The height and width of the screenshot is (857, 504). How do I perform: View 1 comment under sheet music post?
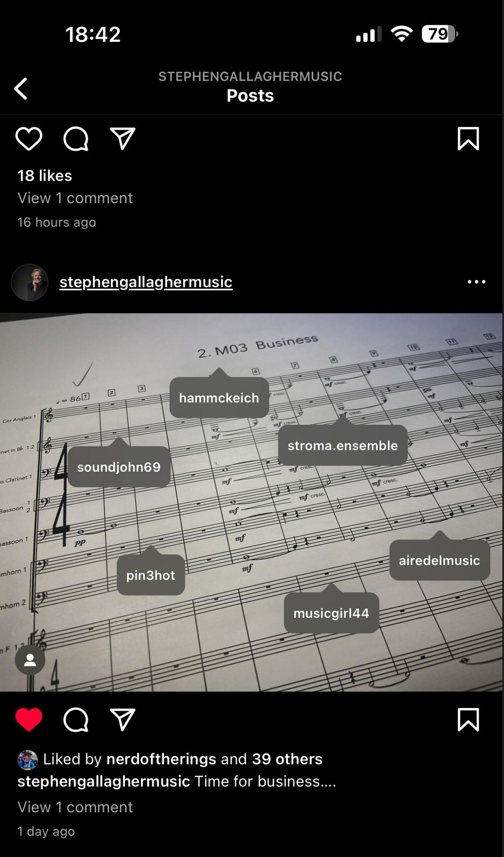pyautogui.click(x=75, y=807)
